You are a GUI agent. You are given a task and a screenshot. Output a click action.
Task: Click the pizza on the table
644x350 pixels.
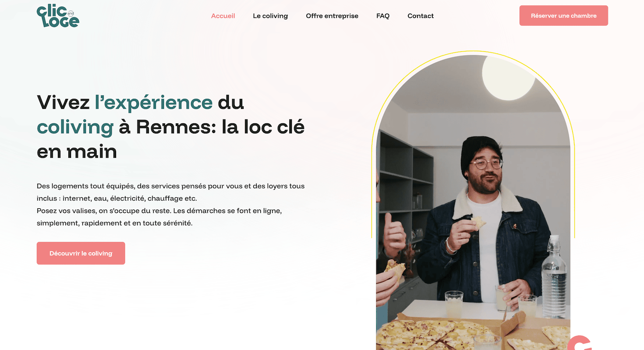point(438,335)
